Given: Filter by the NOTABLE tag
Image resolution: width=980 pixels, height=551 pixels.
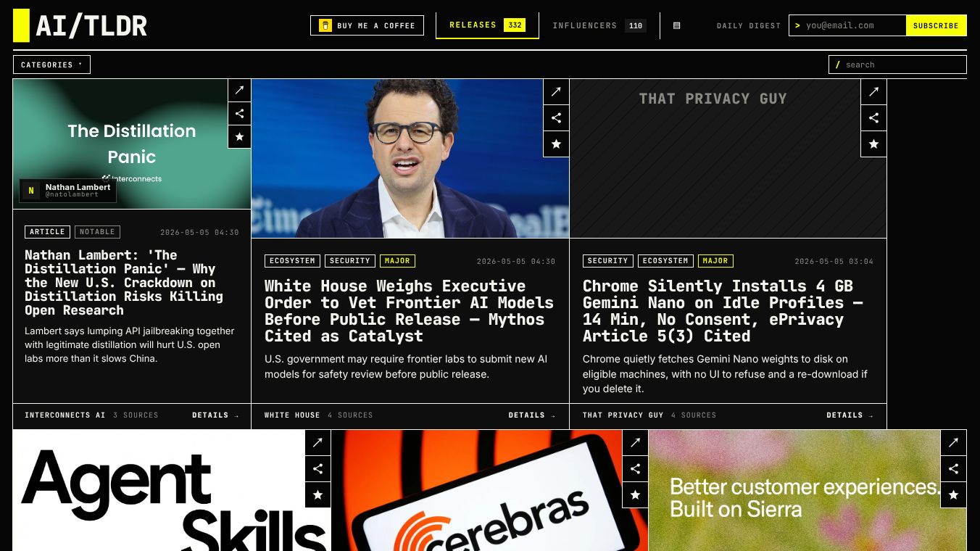Looking at the screenshot, I should point(97,232).
